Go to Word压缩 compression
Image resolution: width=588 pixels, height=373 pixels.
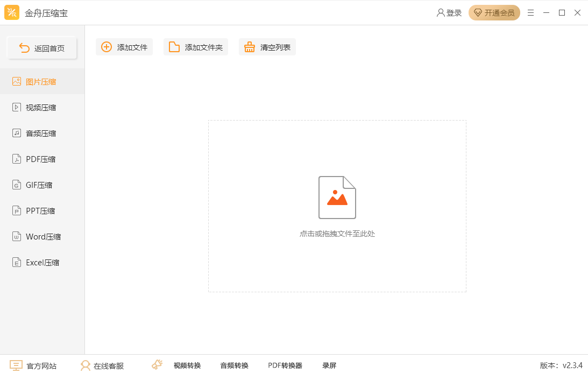[x=43, y=237]
